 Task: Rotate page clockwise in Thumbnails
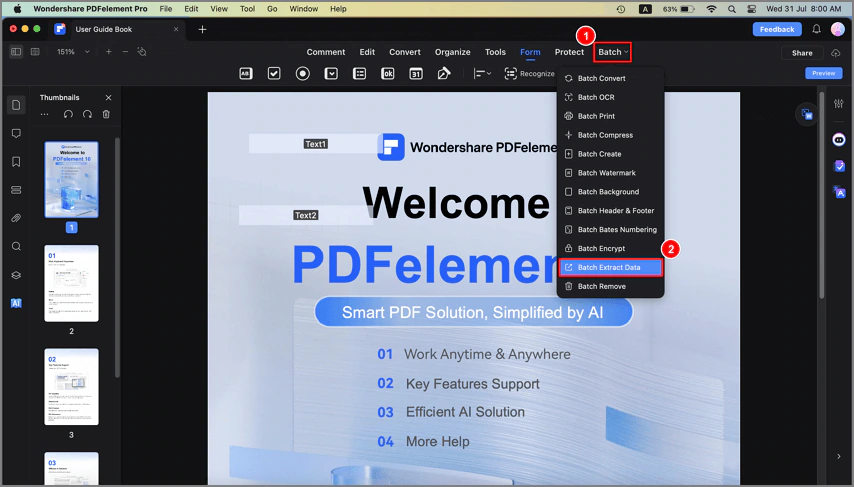pos(87,114)
